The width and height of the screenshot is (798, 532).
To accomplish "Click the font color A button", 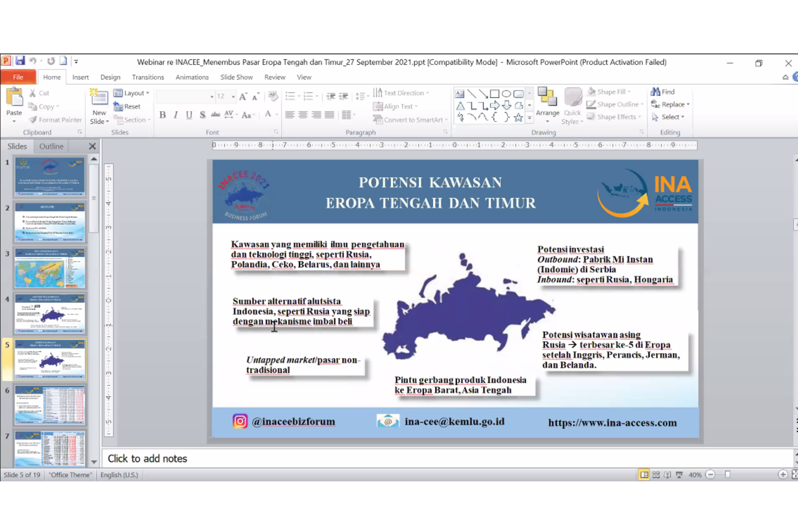I will coord(268,114).
